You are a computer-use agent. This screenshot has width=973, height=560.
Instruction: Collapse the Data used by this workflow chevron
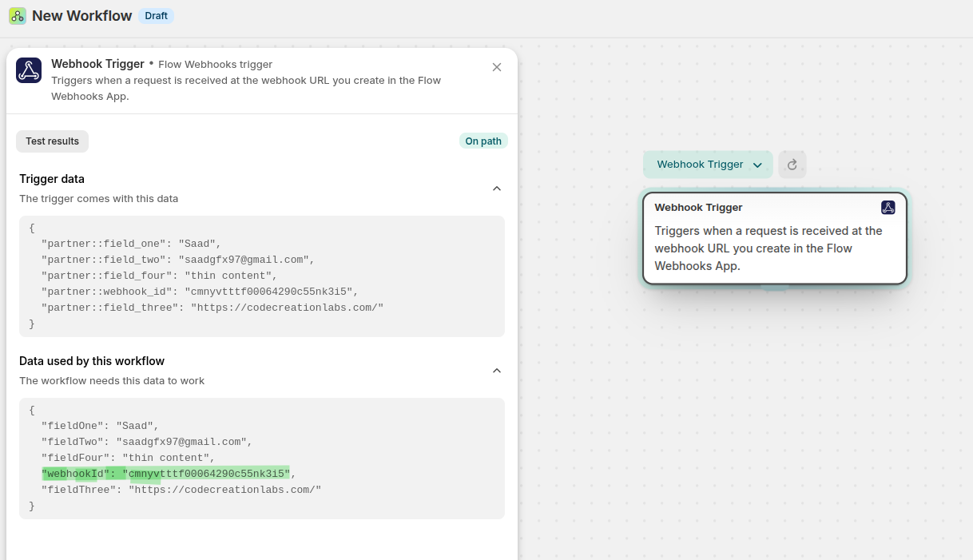(497, 371)
